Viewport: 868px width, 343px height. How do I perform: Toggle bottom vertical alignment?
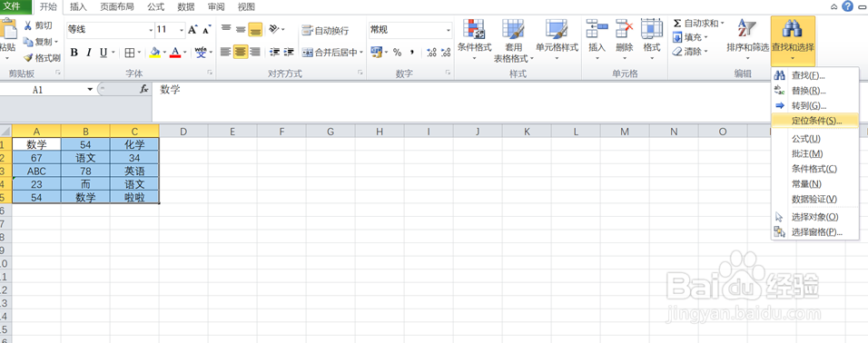point(254,29)
